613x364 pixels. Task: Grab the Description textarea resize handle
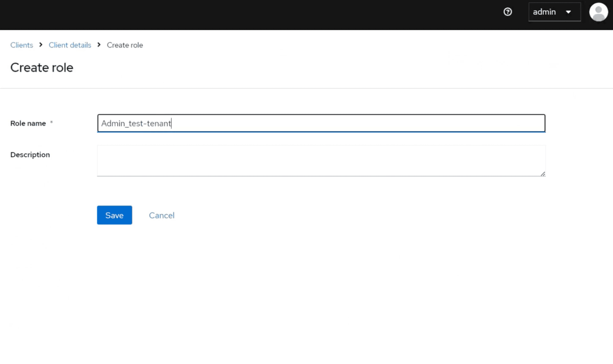coord(543,174)
